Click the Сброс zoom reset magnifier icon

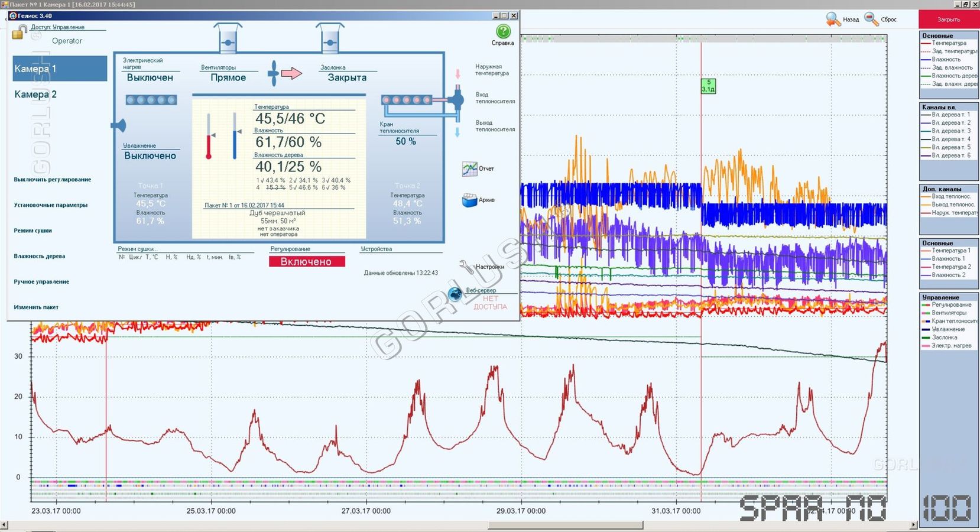point(871,20)
